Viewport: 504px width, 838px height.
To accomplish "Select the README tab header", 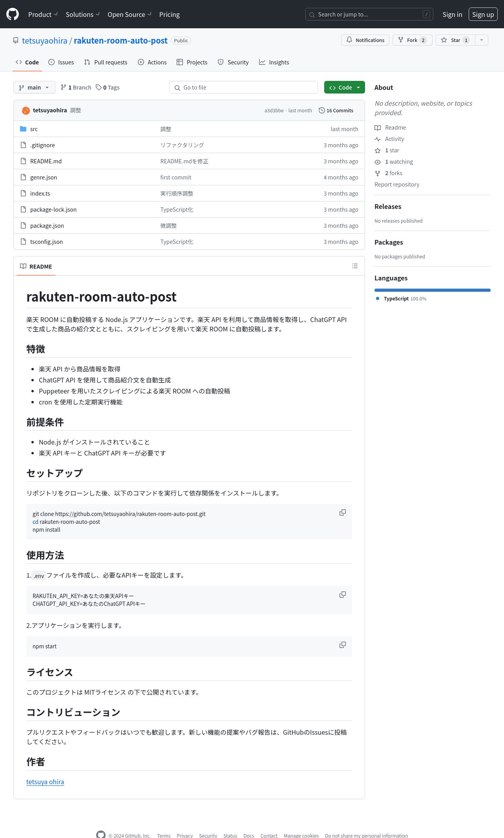I will click(x=36, y=266).
